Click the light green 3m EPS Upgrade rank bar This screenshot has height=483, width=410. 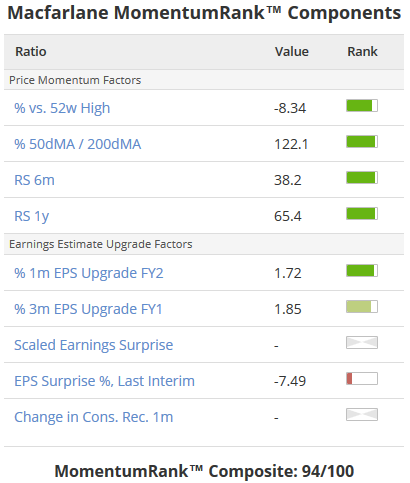[x=362, y=307]
